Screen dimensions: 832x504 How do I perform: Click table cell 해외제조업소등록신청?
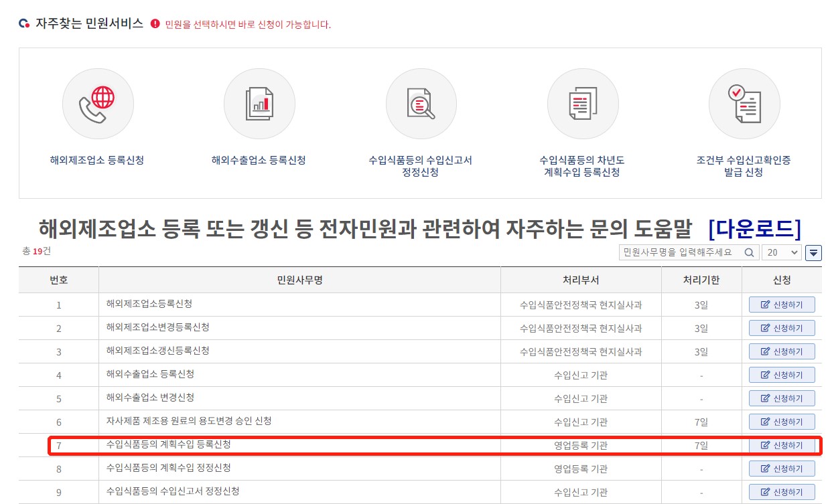(x=149, y=304)
